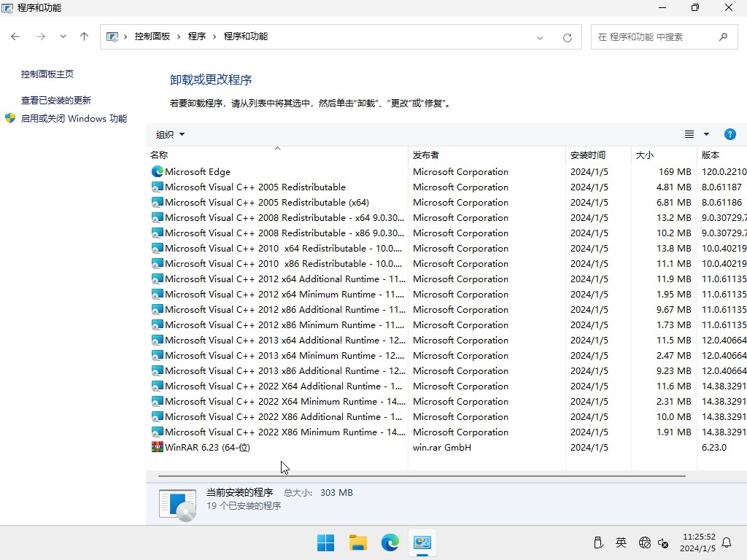Expand the address bar dropdown chevron
The width and height of the screenshot is (747, 560).
pos(539,36)
